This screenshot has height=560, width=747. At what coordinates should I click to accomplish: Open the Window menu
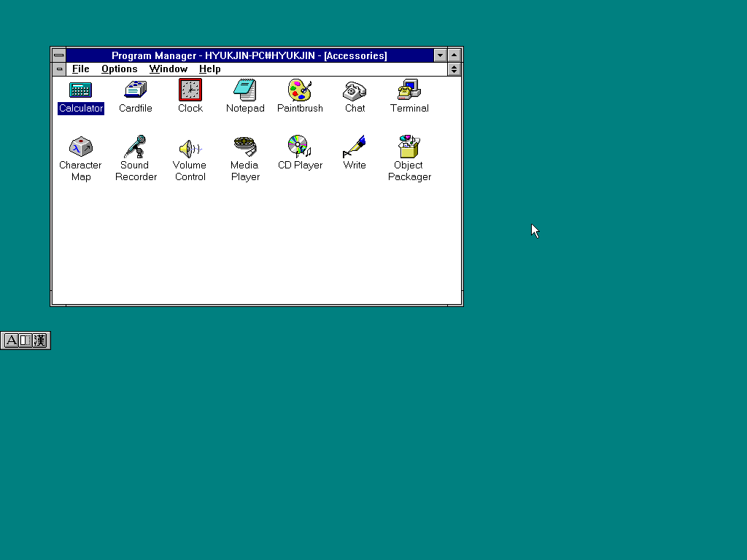click(x=169, y=69)
